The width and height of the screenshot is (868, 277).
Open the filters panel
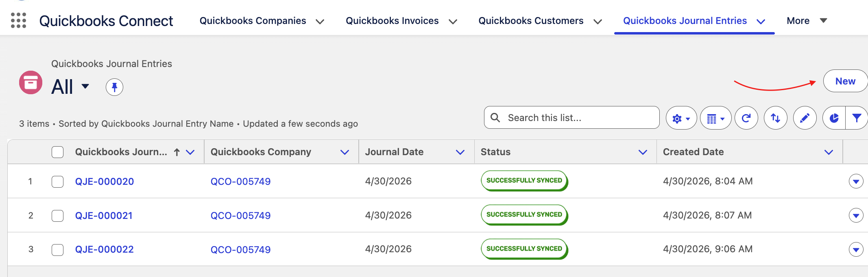(857, 118)
